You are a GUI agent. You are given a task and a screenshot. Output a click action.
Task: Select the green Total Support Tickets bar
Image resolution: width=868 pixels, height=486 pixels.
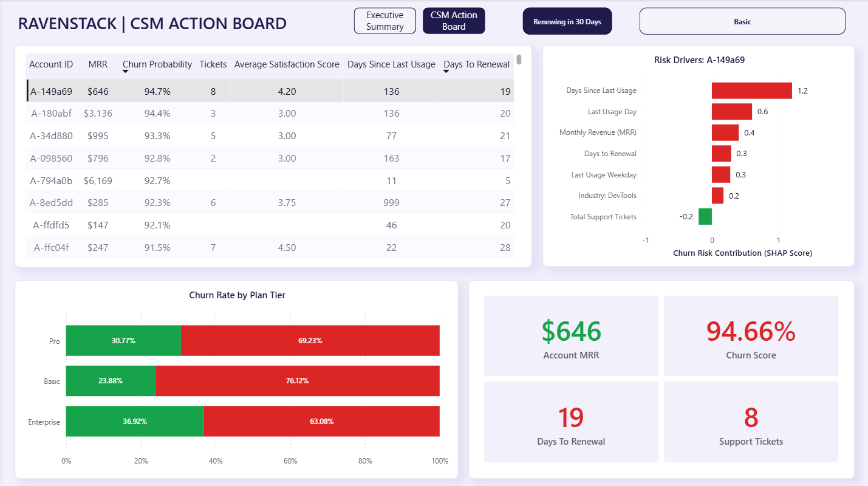tap(705, 217)
